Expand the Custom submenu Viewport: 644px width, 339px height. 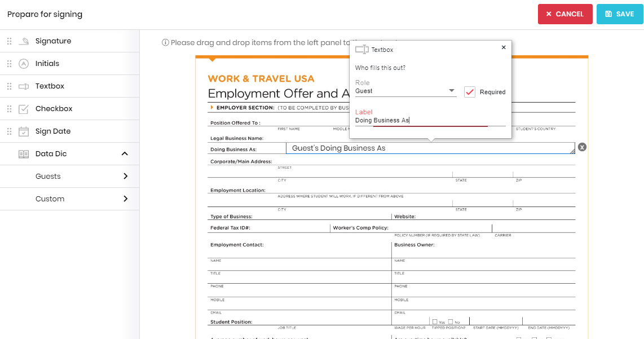pyautogui.click(x=126, y=199)
